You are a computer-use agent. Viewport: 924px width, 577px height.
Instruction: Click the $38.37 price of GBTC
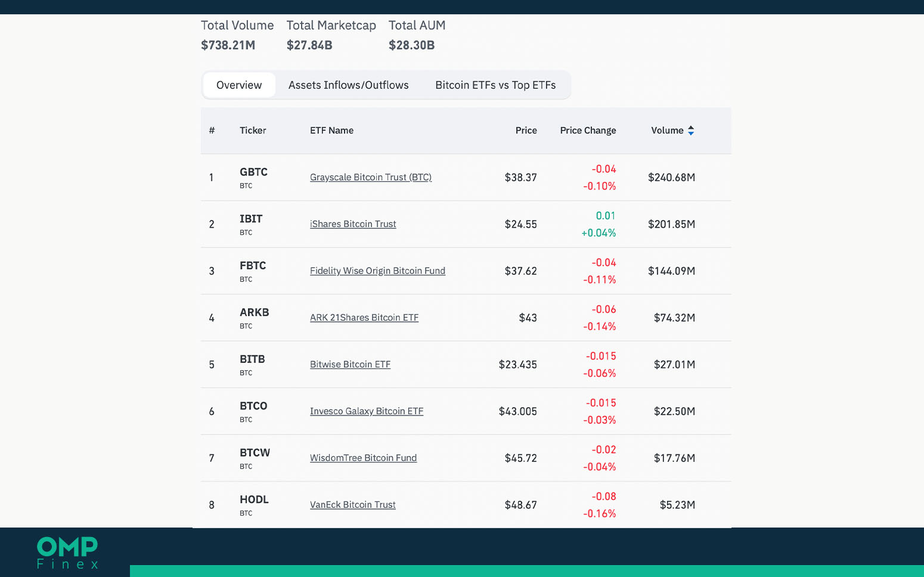[x=521, y=178]
